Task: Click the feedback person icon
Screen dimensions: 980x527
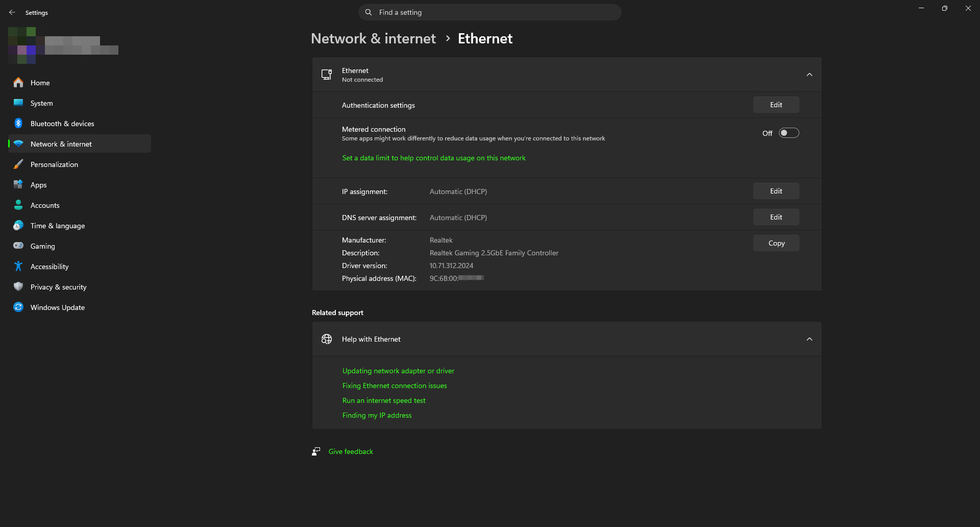Action: point(316,451)
